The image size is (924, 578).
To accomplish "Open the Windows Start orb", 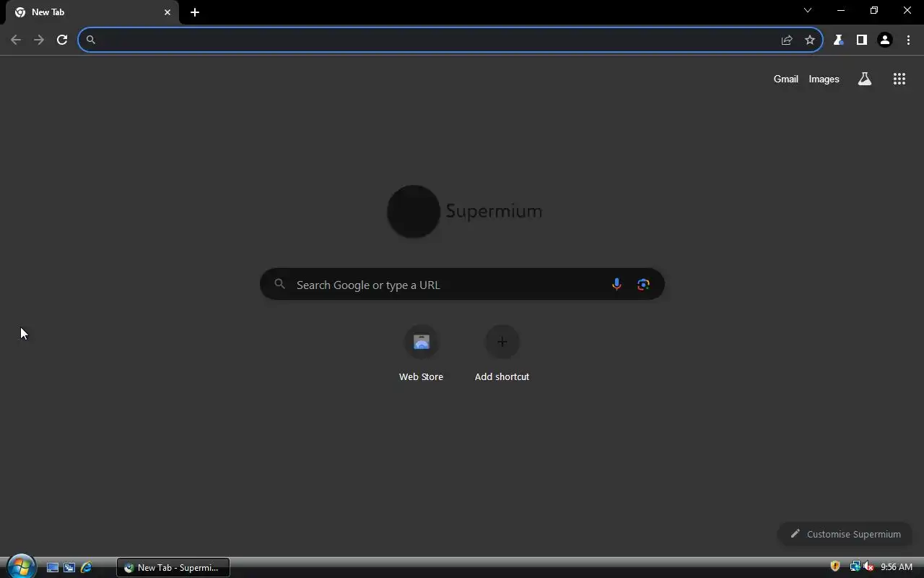I will (21, 567).
